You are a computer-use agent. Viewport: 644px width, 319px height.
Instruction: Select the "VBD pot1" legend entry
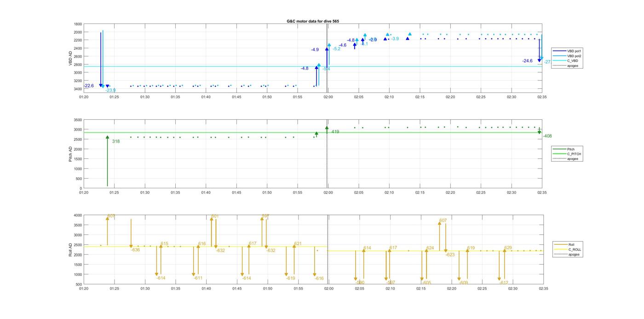pos(567,51)
